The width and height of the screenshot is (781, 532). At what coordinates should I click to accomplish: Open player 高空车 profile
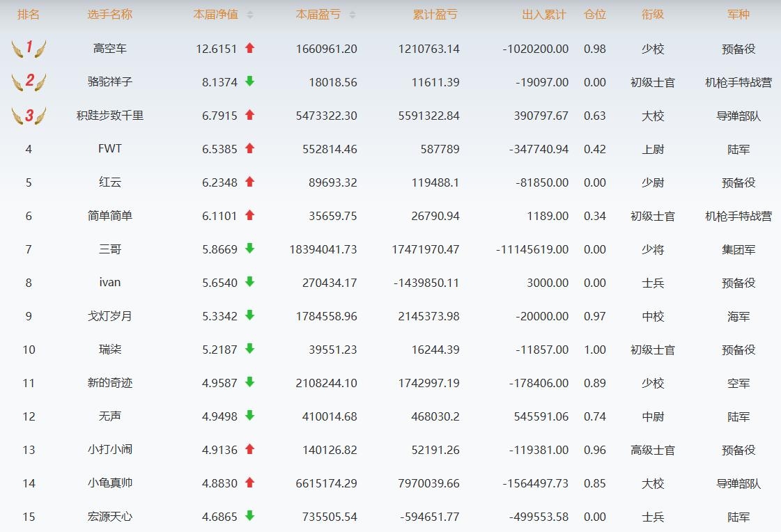[x=109, y=49]
